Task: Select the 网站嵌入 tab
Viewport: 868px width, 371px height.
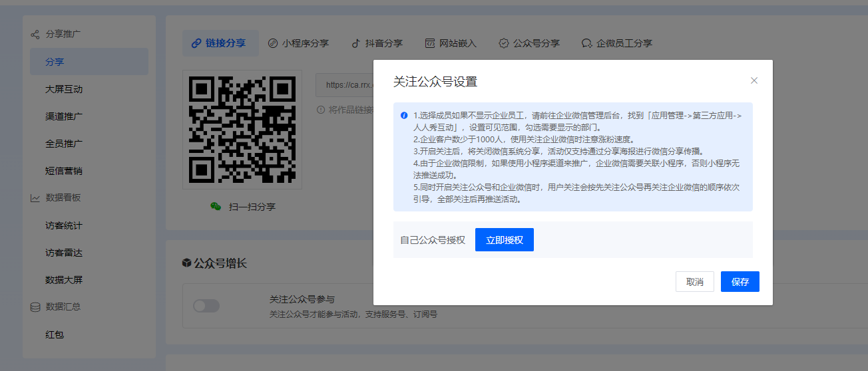Action: (x=451, y=43)
